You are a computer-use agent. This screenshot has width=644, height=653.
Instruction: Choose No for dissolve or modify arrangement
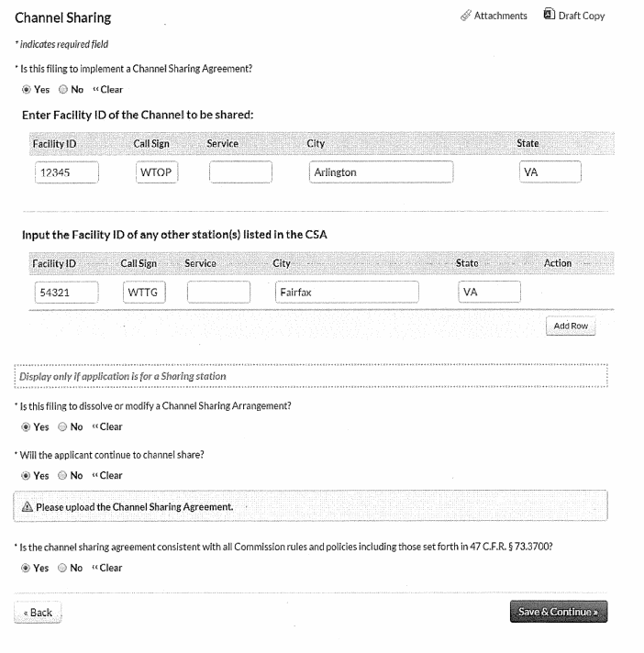[x=62, y=426]
